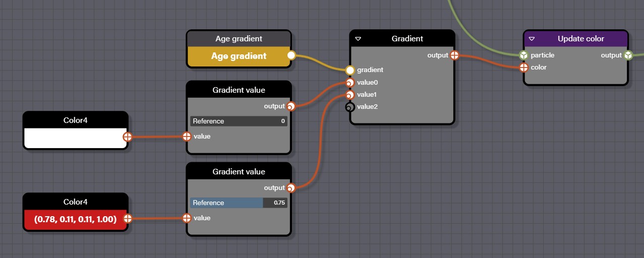Select the Age gradient node header
Image resolution: width=644 pixels, height=258 pixels.
pos(239,39)
